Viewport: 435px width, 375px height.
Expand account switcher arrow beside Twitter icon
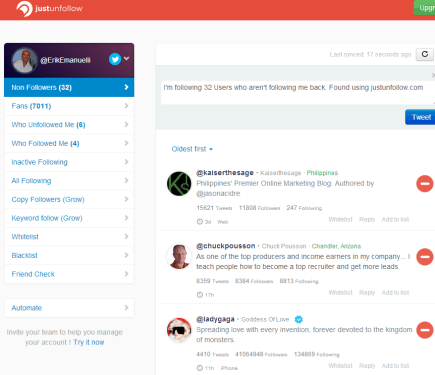[x=127, y=58]
